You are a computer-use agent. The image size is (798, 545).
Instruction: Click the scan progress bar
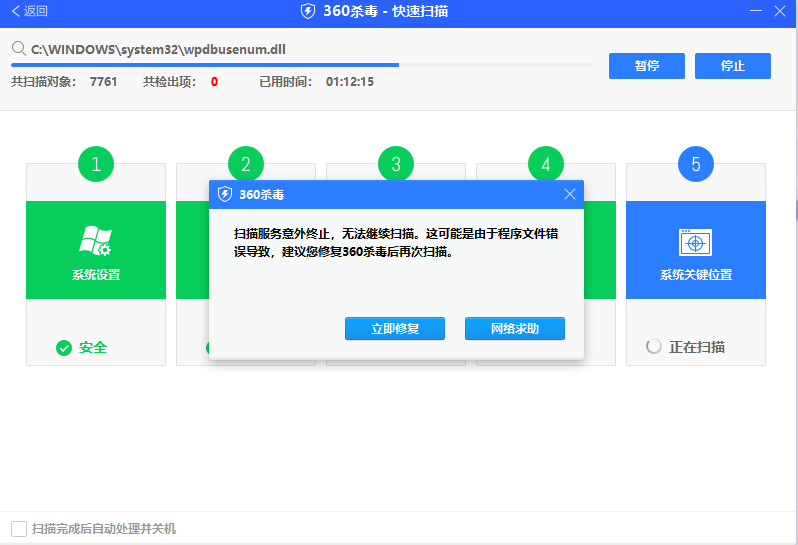(300, 65)
